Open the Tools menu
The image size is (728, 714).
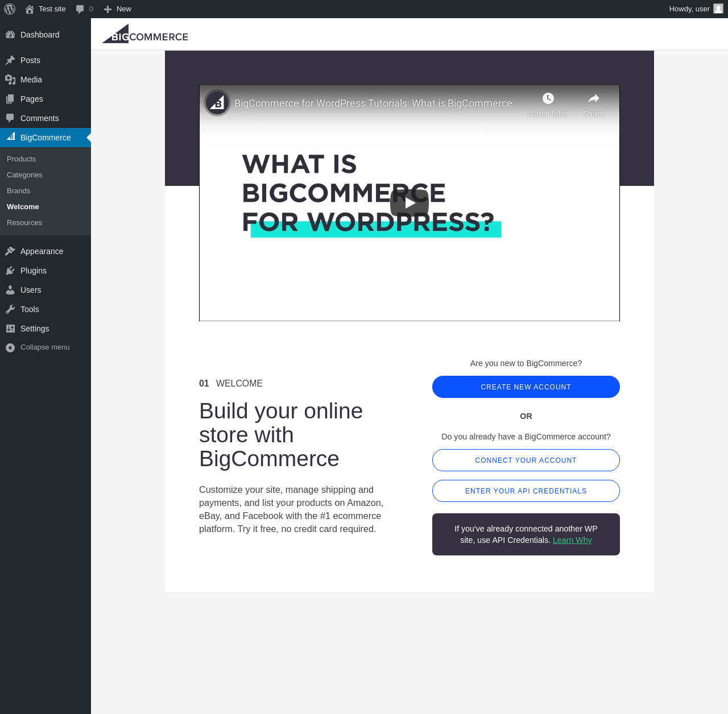[x=45, y=309]
